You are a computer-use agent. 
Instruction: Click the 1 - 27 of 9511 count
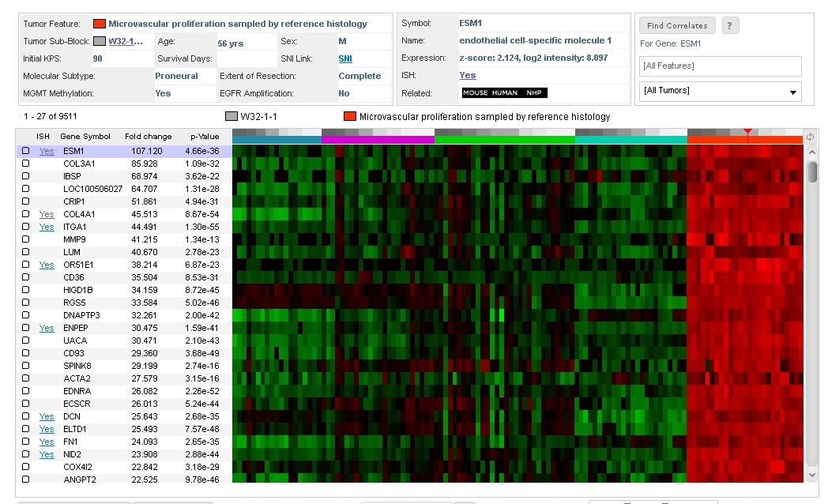[50, 116]
